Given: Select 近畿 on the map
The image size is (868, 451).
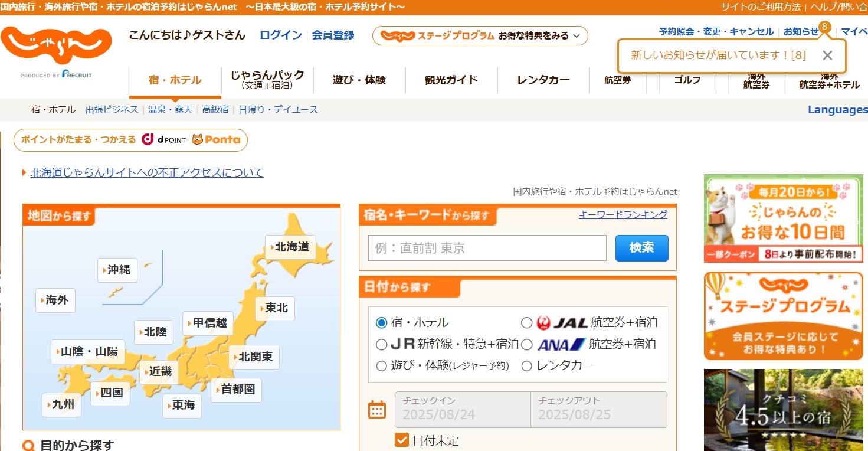Looking at the screenshot, I should pos(159,371).
